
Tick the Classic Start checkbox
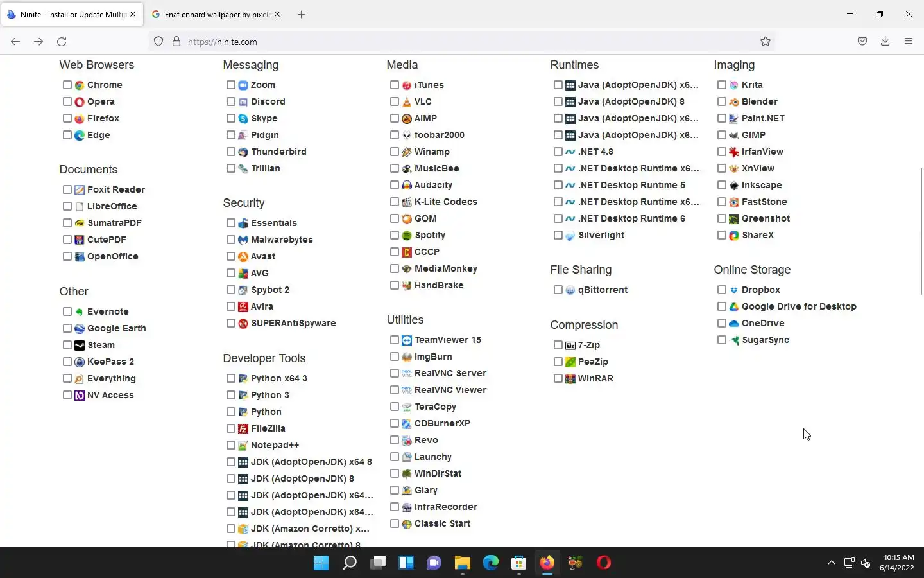395,523
